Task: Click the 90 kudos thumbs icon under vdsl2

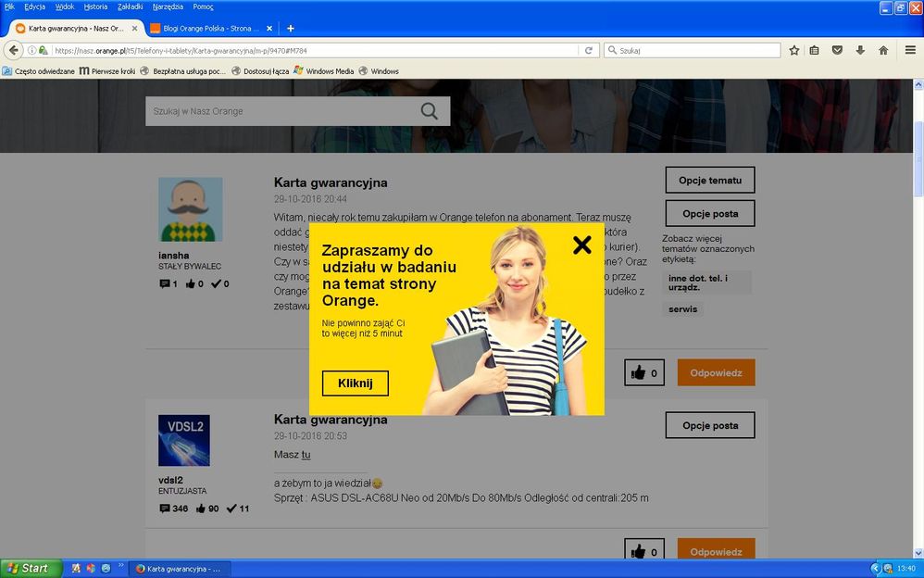Action: click(200, 509)
